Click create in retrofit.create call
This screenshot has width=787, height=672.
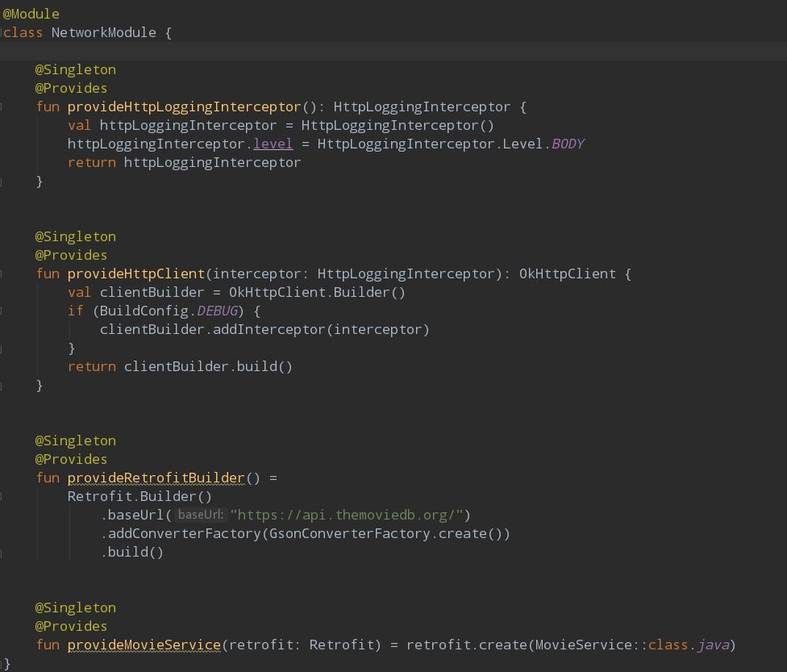click(502, 645)
